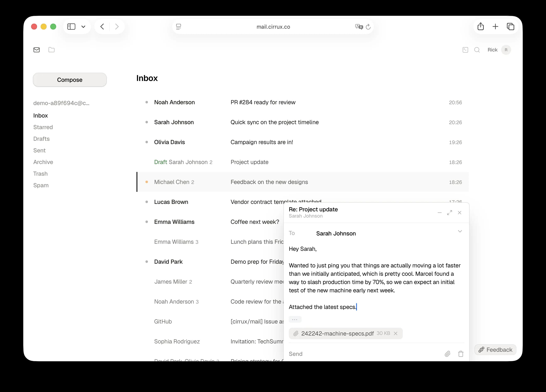The image size is (546, 392).
Task: Toggle unread dot for Noah Anderson email
Action: (147, 102)
